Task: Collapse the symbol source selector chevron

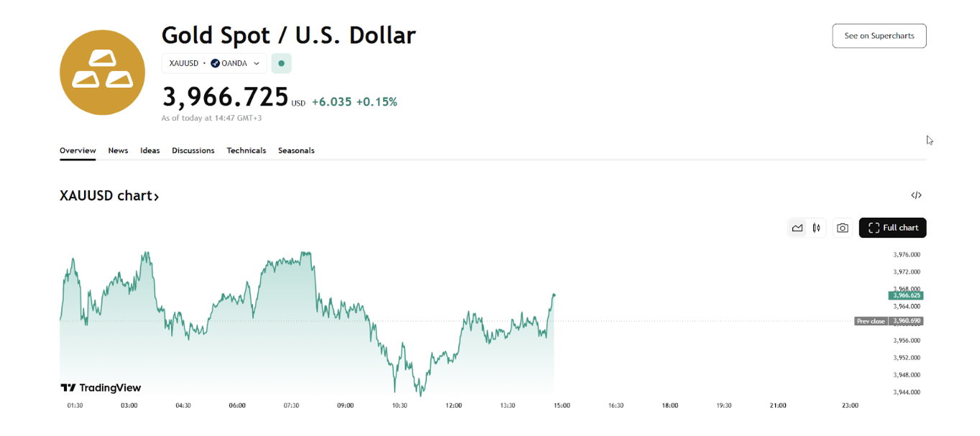Action: 257,63
